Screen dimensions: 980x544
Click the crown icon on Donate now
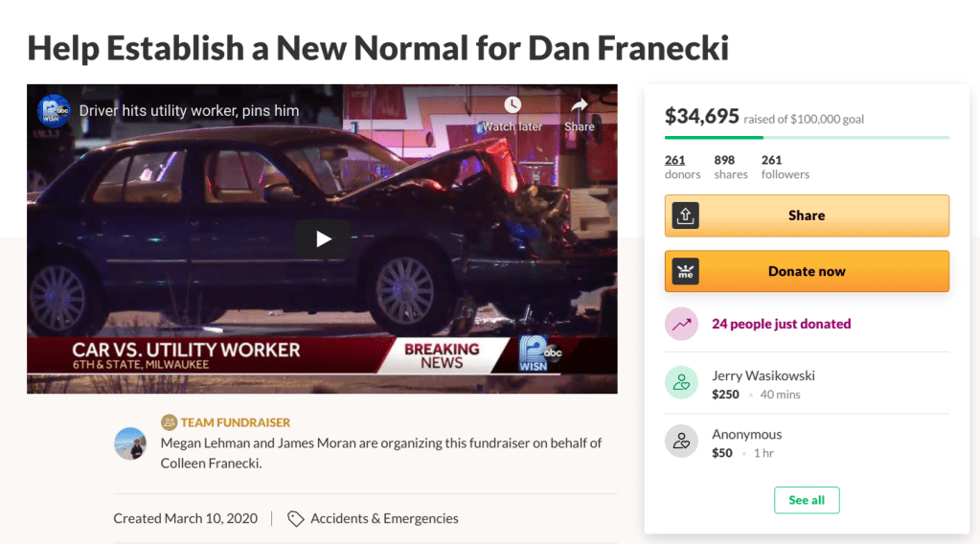[685, 272]
